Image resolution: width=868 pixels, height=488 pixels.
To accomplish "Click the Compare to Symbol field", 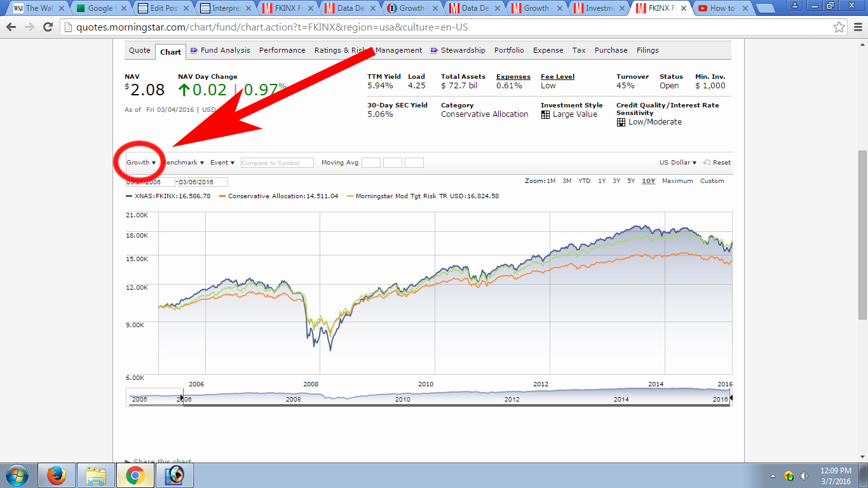I will pyautogui.click(x=277, y=163).
